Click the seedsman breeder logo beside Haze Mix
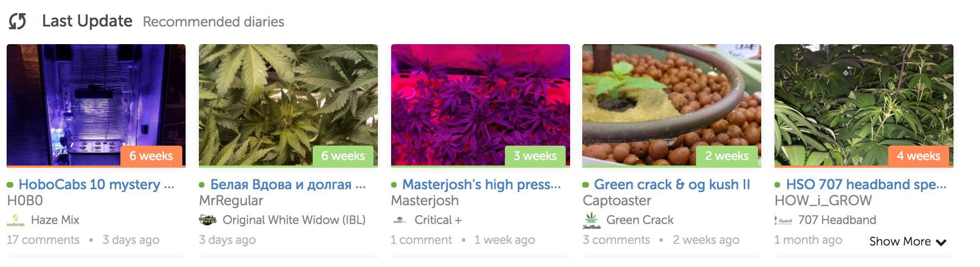This screenshot has height=267, width=980. tap(15, 221)
